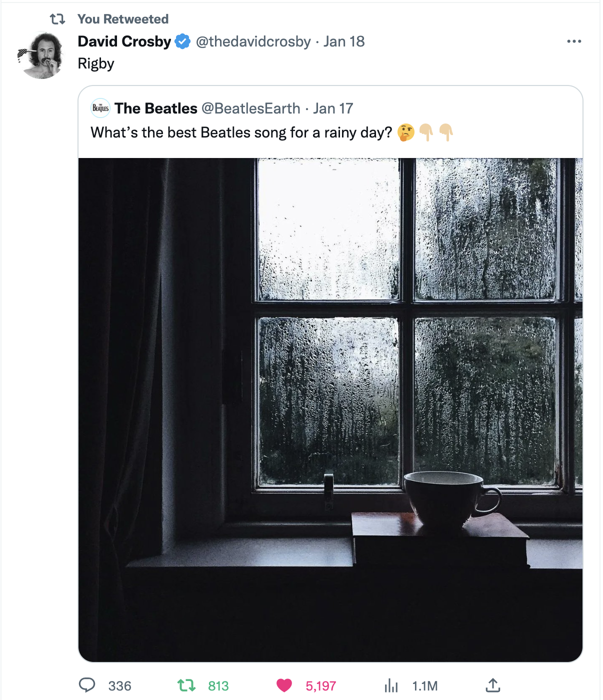Unlike the tweet with the heart icon
Screen dimensions: 603x700
[x=284, y=685]
